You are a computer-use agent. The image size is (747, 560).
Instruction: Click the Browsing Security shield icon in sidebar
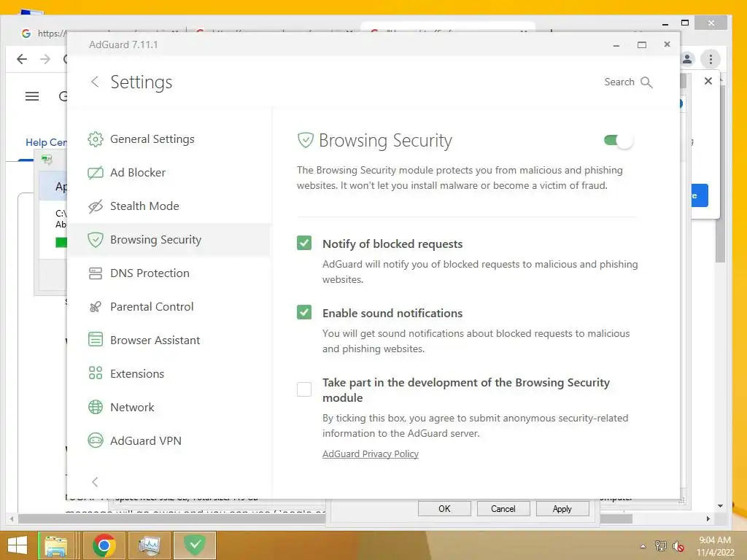(x=96, y=239)
